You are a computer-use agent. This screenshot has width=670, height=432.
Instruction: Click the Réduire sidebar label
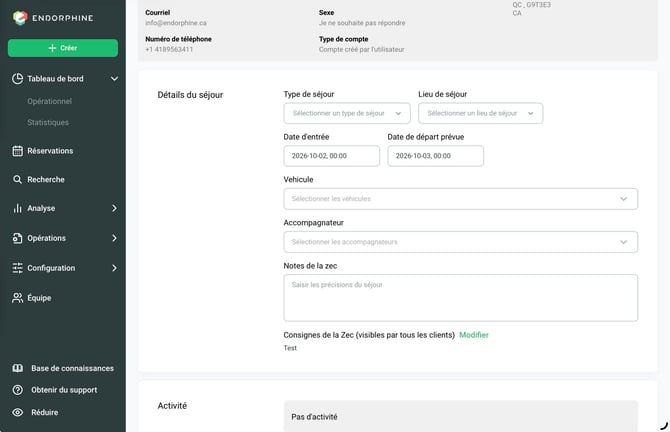(x=44, y=412)
